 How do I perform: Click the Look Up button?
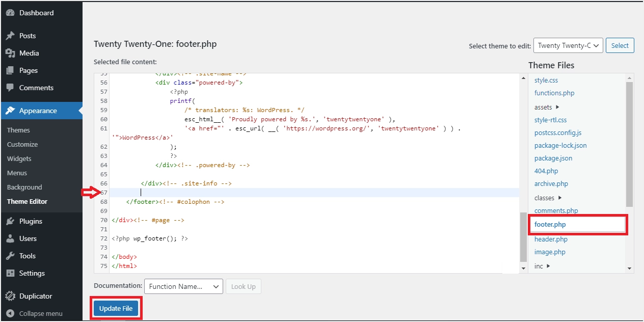point(243,286)
